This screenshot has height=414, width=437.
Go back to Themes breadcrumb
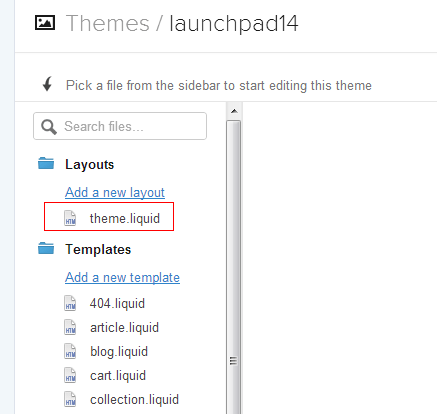pyautogui.click(x=108, y=23)
